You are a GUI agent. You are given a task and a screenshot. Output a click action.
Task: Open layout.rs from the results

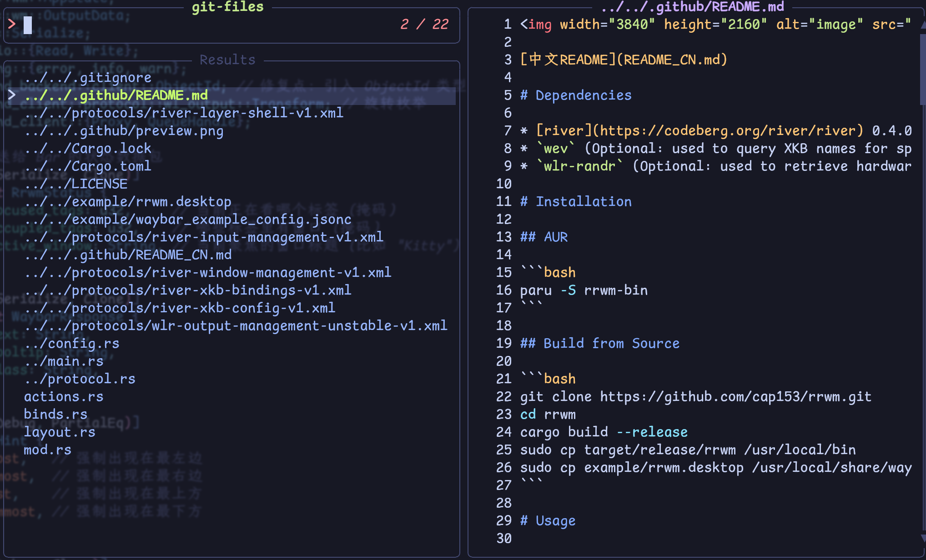[60, 432]
